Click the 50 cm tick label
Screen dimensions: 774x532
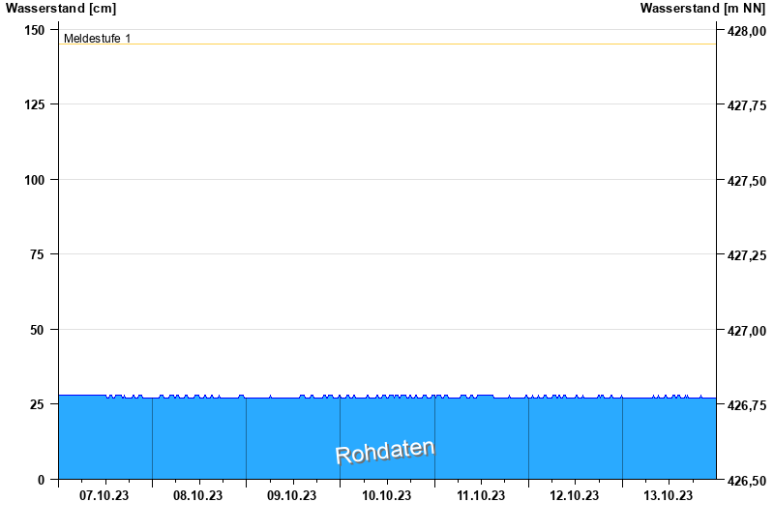38,330
